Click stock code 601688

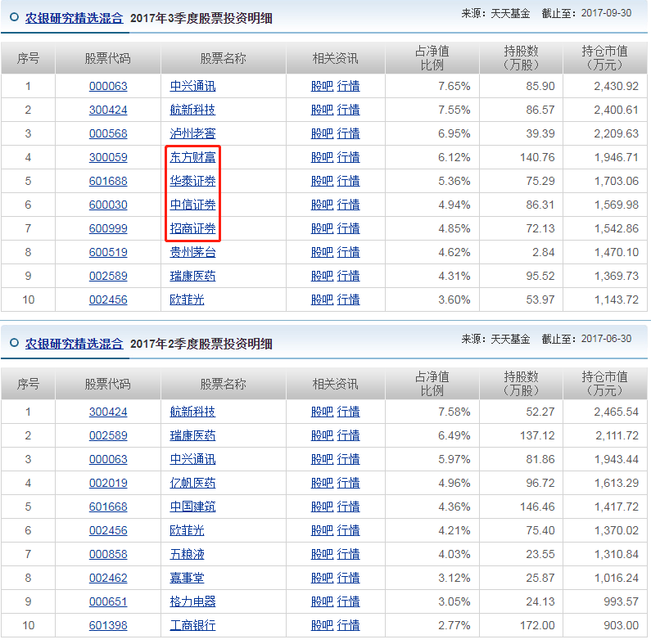click(x=108, y=181)
